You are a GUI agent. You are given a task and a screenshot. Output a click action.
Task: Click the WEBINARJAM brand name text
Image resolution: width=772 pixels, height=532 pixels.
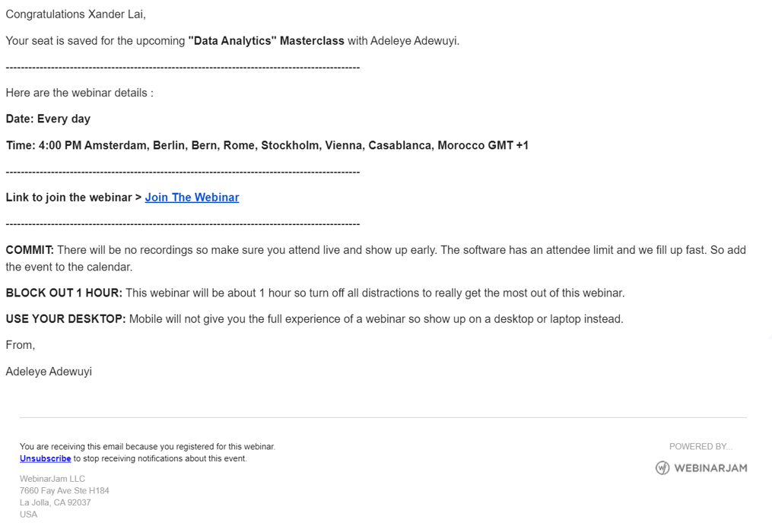(x=710, y=468)
